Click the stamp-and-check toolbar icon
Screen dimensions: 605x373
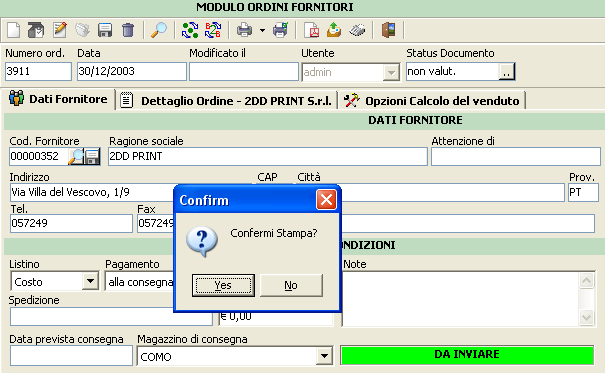(x=35, y=30)
